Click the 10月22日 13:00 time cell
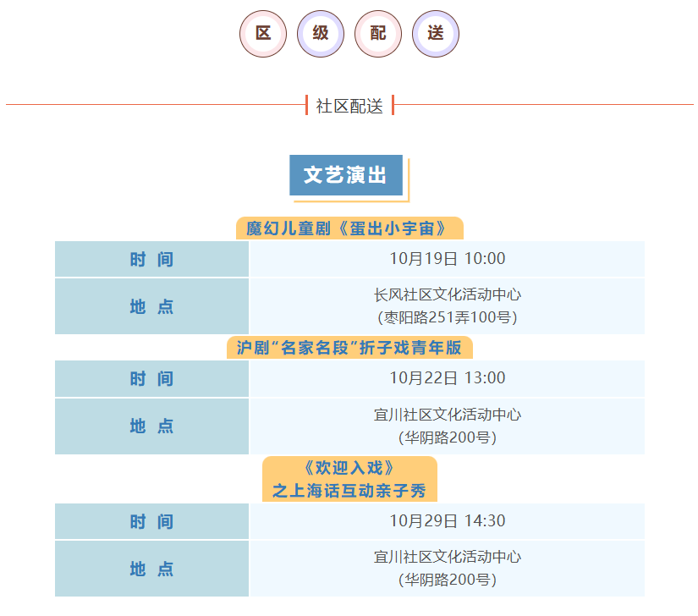 click(x=447, y=378)
